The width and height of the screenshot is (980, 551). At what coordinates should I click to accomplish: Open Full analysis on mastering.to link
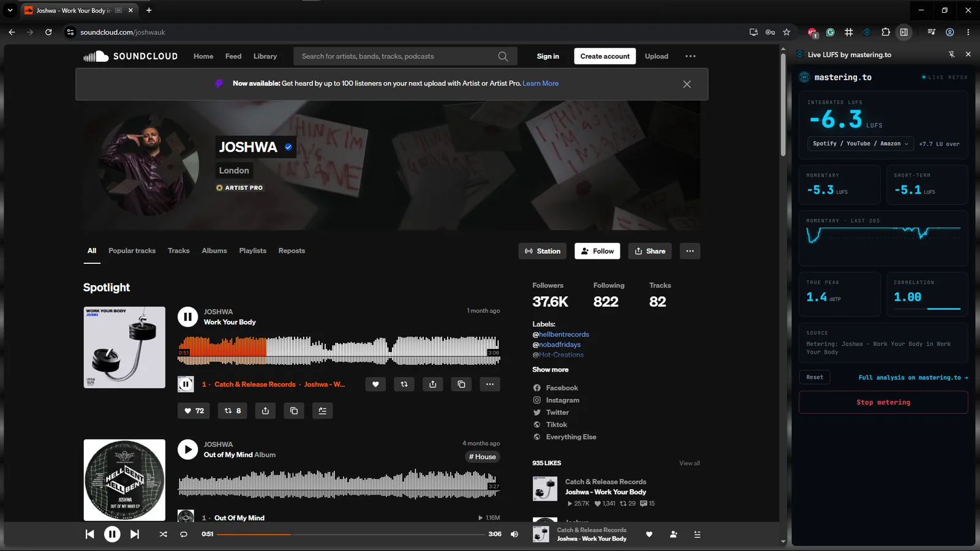tap(913, 378)
